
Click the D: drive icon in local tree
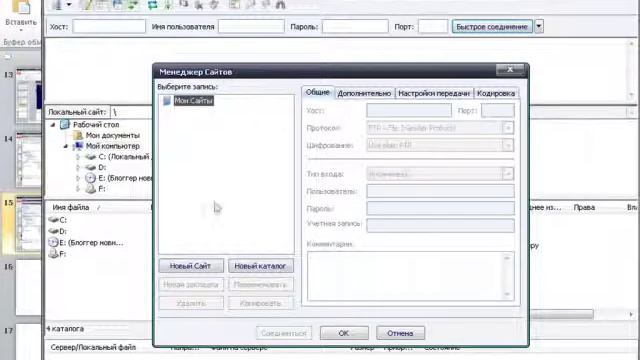click(91, 167)
